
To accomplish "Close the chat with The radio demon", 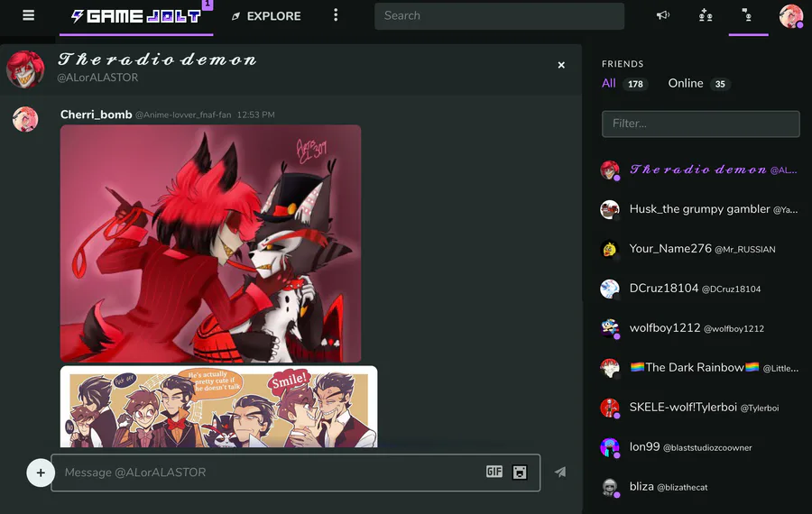I will tap(561, 65).
